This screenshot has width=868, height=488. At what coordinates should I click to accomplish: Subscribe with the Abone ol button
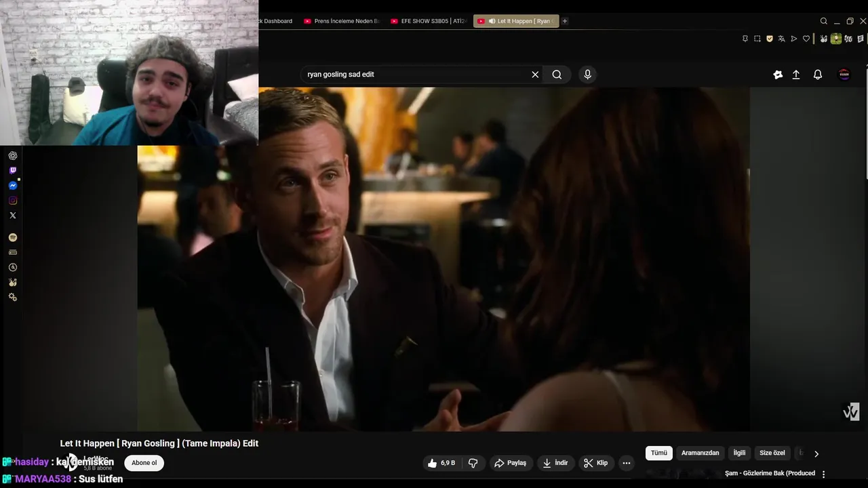[x=144, y=463]
